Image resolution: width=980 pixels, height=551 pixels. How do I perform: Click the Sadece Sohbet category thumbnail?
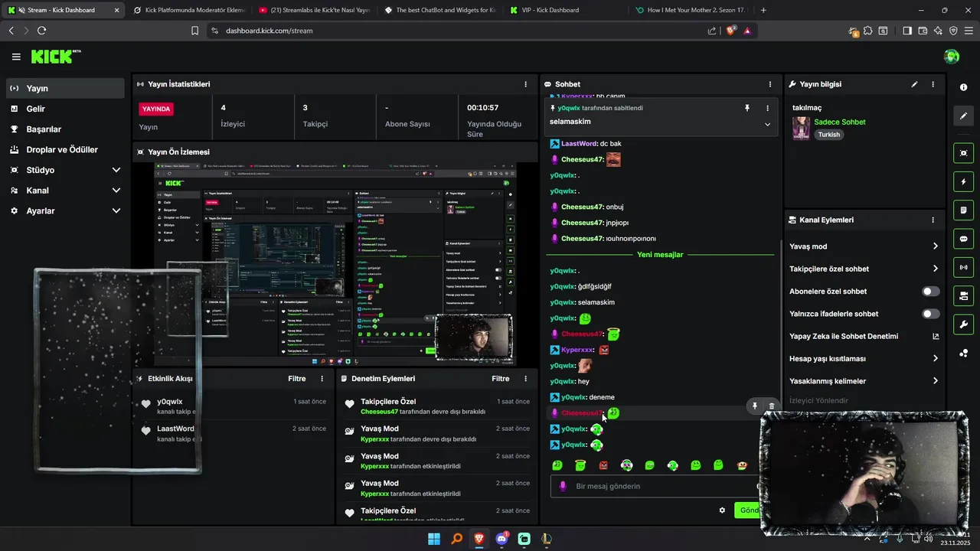(x=801, y=128)
